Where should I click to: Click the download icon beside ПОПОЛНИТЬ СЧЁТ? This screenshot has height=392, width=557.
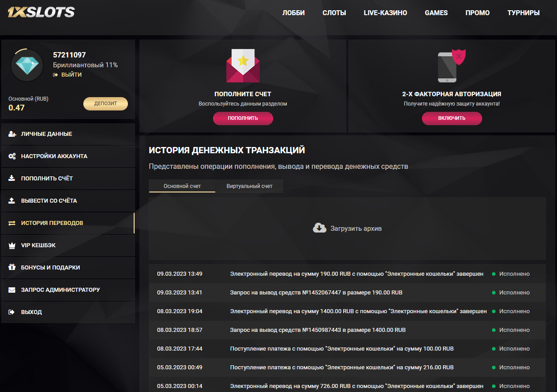[x=12, y=179]
